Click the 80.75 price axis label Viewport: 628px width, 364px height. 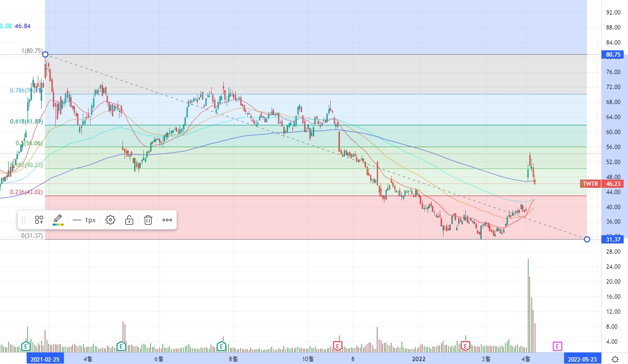613,55
